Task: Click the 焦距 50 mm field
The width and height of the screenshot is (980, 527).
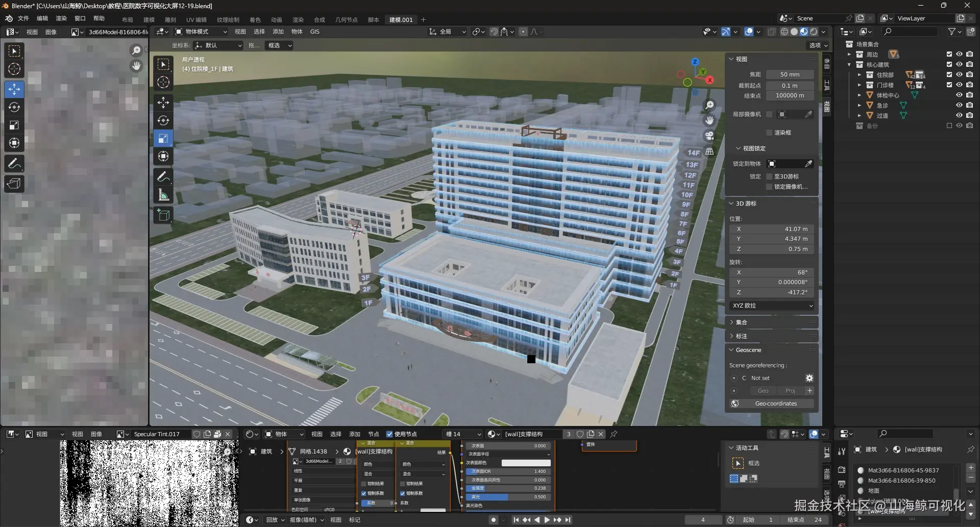Action: pos(790,74)
